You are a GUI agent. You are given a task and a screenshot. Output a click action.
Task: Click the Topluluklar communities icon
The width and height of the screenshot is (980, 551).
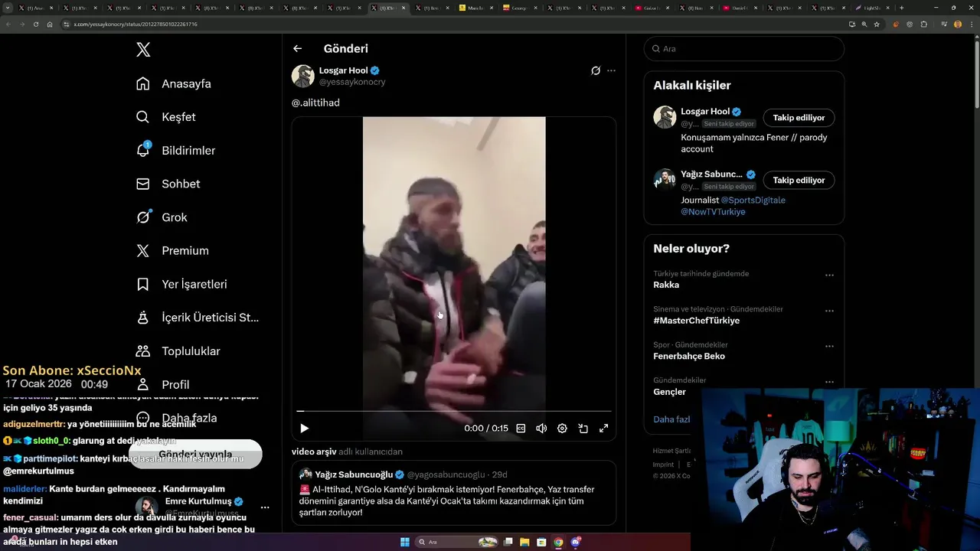143,351
